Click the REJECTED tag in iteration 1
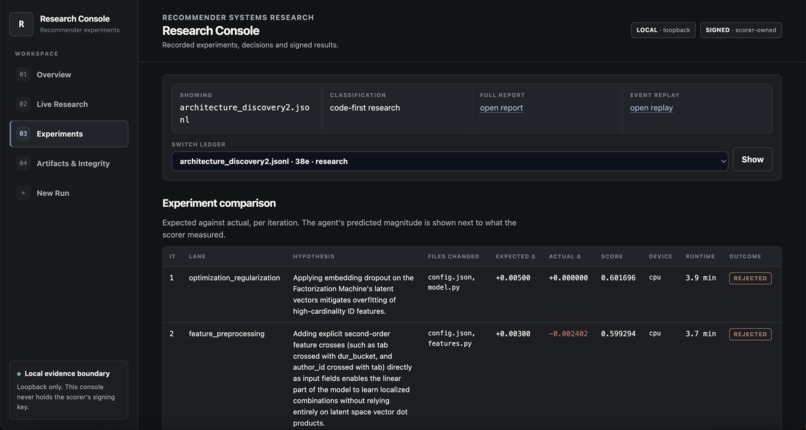806x430 pixels. 750,278
